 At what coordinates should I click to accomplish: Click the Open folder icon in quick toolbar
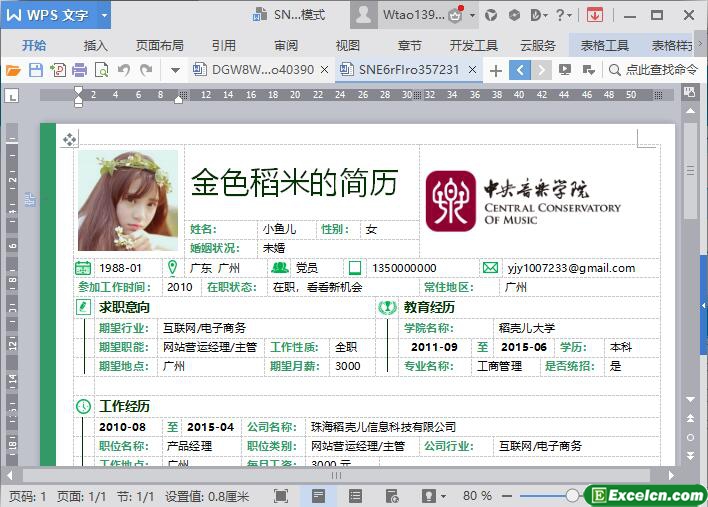pyautogui.click(x=13, y=70)
